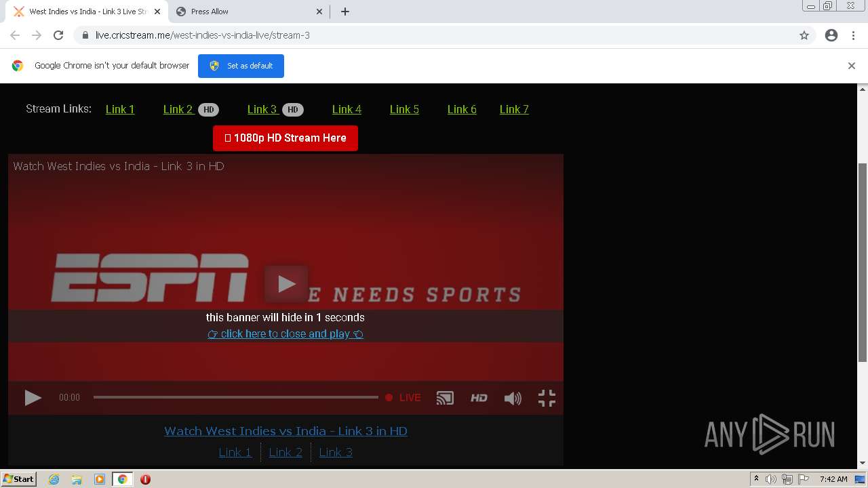Viewport: 868px width, 488px height.
Task: Open Link 1 below the video player
Action: pos(235,452)
